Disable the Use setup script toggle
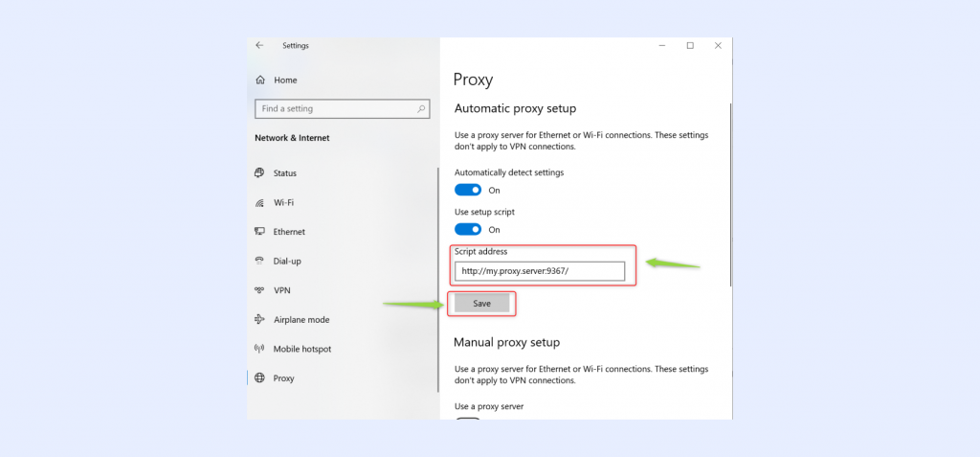 468,229
